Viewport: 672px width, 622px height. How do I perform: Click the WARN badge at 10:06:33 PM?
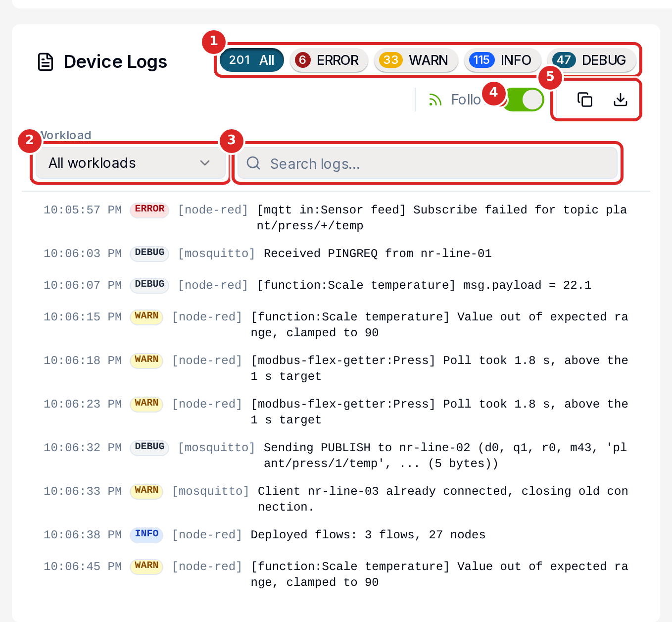click(x=146, y=490)
